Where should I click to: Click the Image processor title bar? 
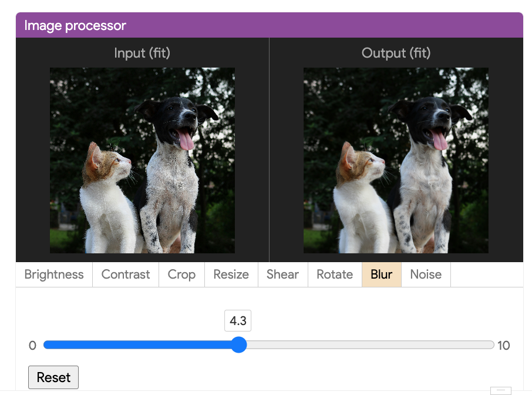pos(270,25)
